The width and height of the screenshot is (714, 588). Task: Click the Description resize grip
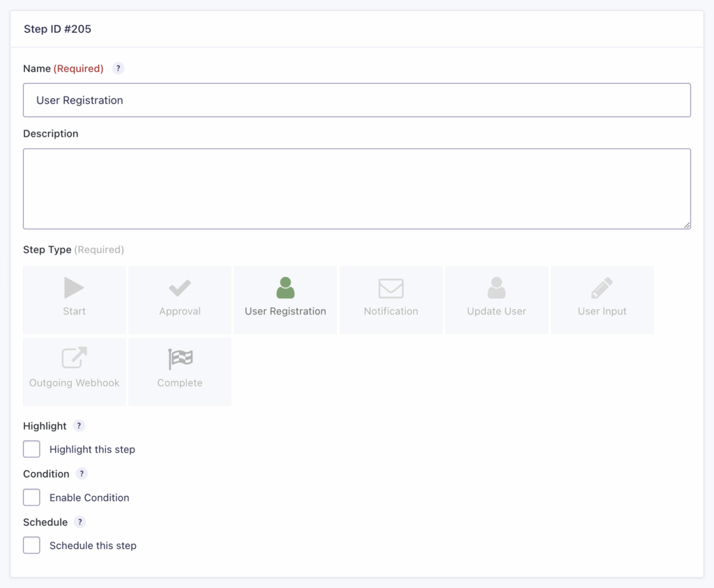click(x=687, y=226)
